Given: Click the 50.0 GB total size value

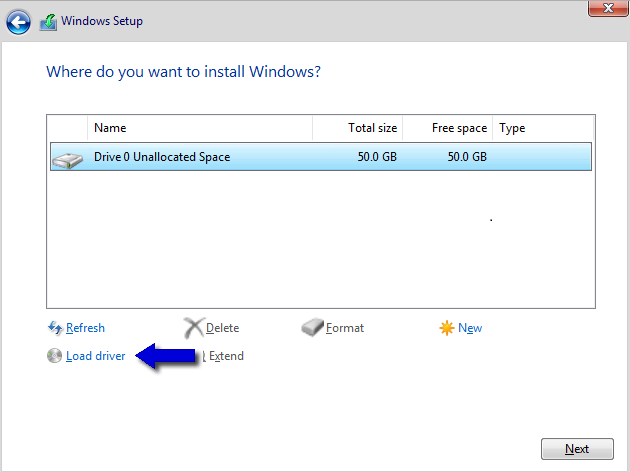Looking at the screenshot, I should tap(377, 157).
